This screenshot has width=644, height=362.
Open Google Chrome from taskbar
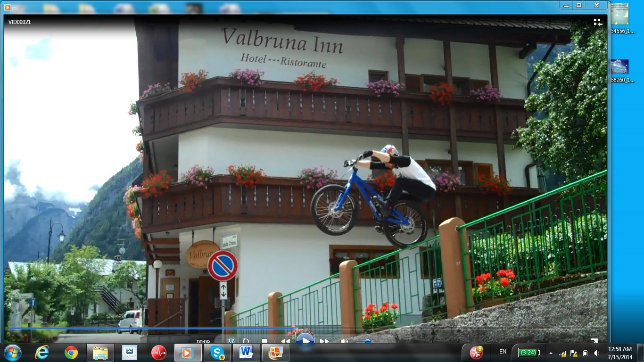(71, 353)
